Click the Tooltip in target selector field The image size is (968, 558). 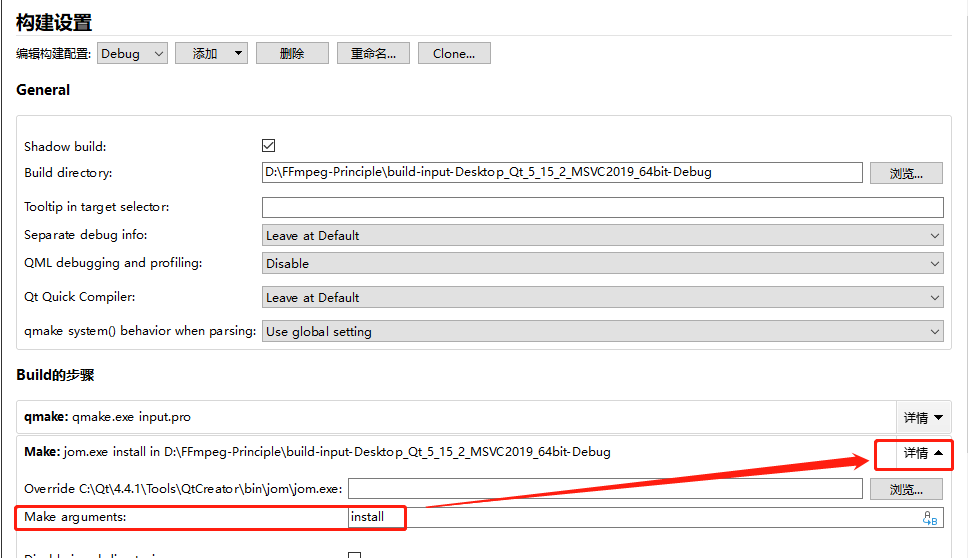pos(602,207)
